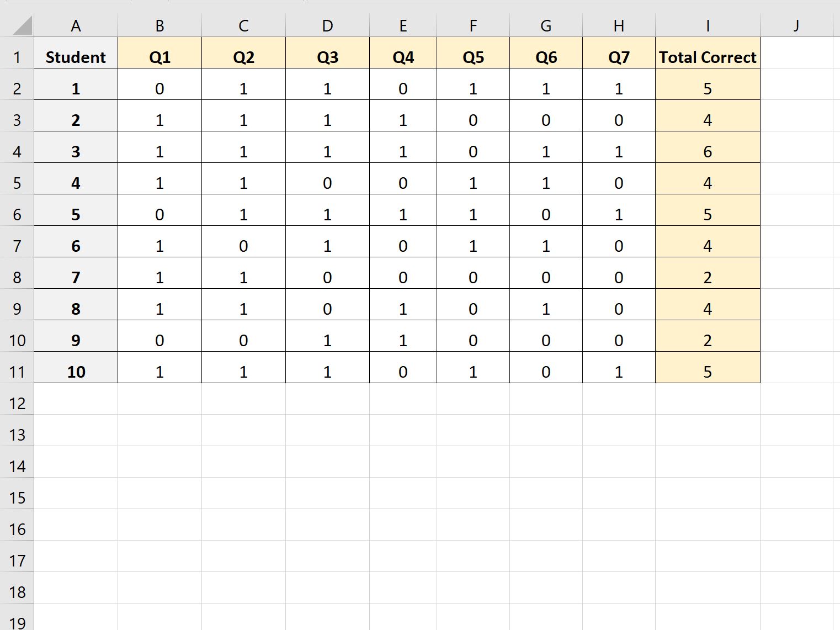Select cell I4 showing total 6
The height and width of the screenshot is (630, 840).
click(708, 152)
